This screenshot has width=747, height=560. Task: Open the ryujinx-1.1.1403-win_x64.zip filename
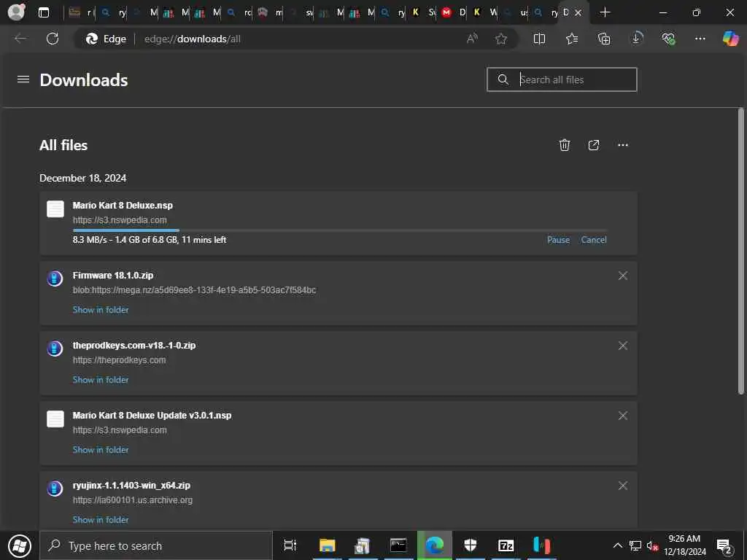(x=131, y=485)
